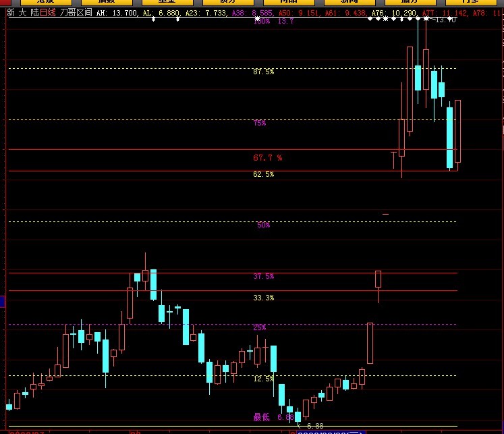Screen dimensions: 504x434
Task: Select the leftmost diamond marker on top line
Action: click(154, 20)
